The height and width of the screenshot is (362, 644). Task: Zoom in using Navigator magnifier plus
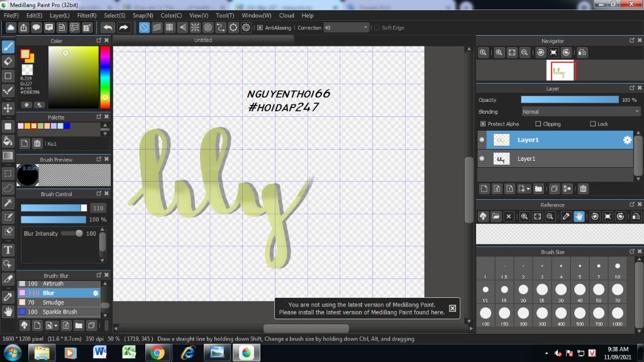tap(499, 53)
